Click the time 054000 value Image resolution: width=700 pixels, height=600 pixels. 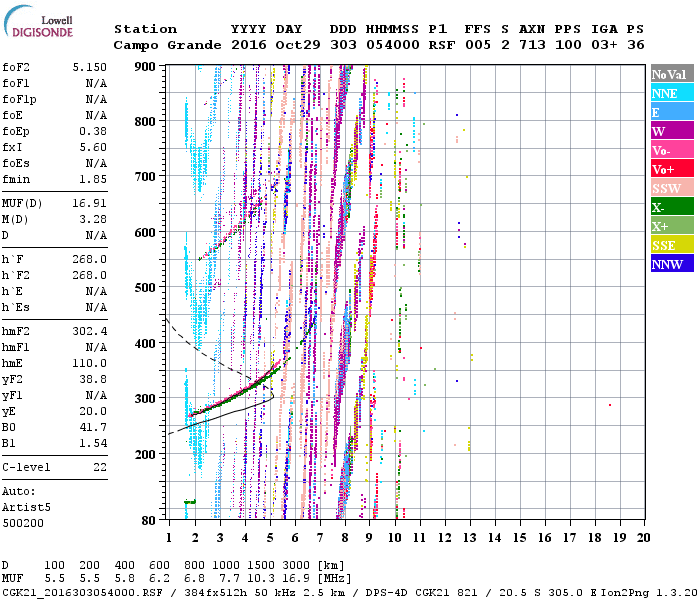click(x=393, y=45)
